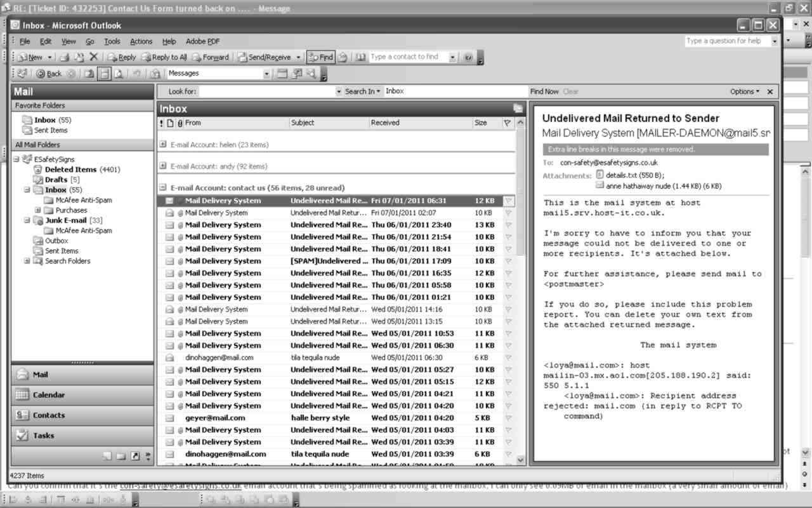Viewport: 812px width, 508px height.
Task: Click the Back navigation button
Action: [x=49, y=74]
